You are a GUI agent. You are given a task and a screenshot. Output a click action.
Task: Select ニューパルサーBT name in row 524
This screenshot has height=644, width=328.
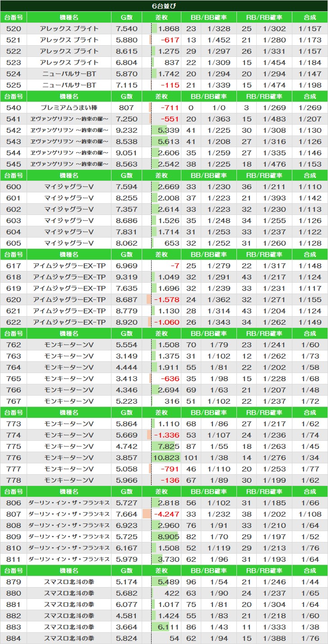(x=69, y=74)
